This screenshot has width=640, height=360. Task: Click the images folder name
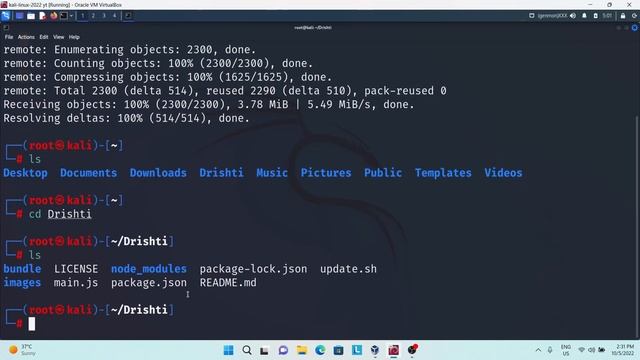[22, 282]
